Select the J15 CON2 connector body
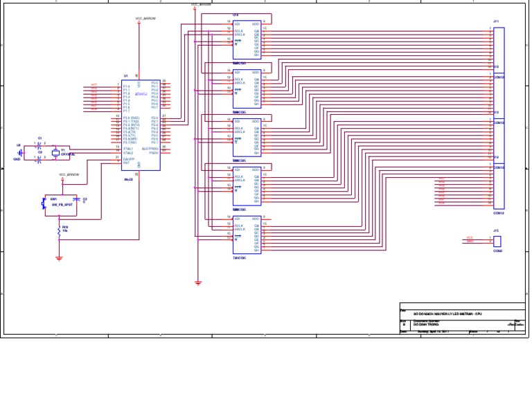 [497, 241]
